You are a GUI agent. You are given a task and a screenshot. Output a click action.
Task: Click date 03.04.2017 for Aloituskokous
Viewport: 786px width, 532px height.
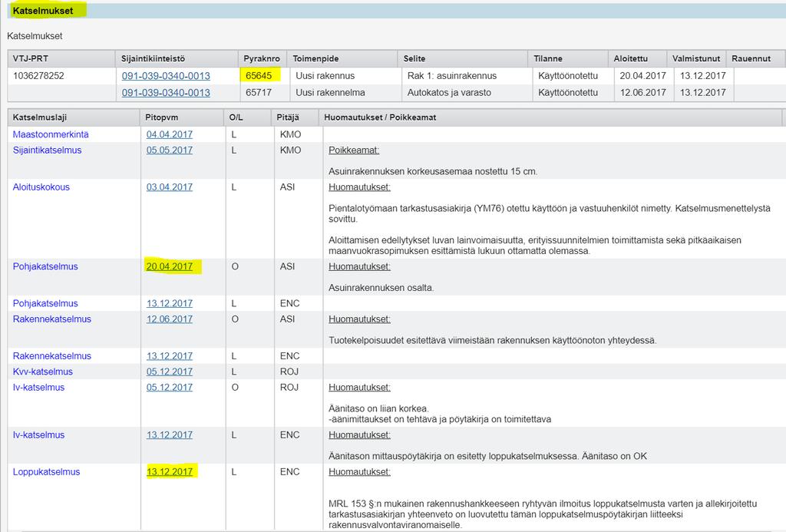coord(170,187)
